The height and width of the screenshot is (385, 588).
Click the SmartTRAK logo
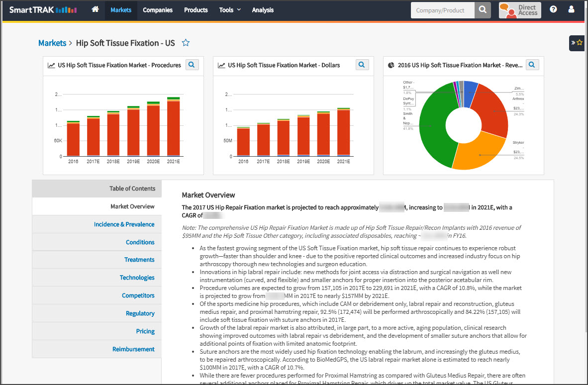(x=43, y=10)
